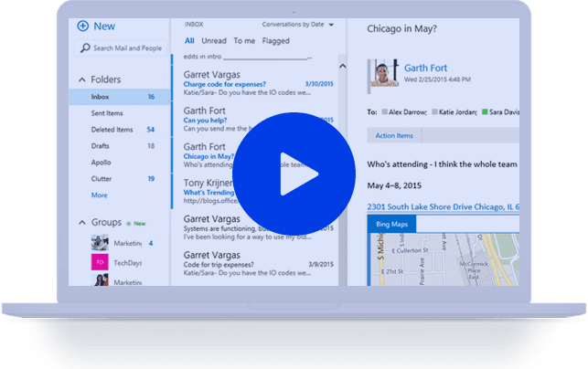Click the More folders link
588x369 pixels.
[99, 195]
